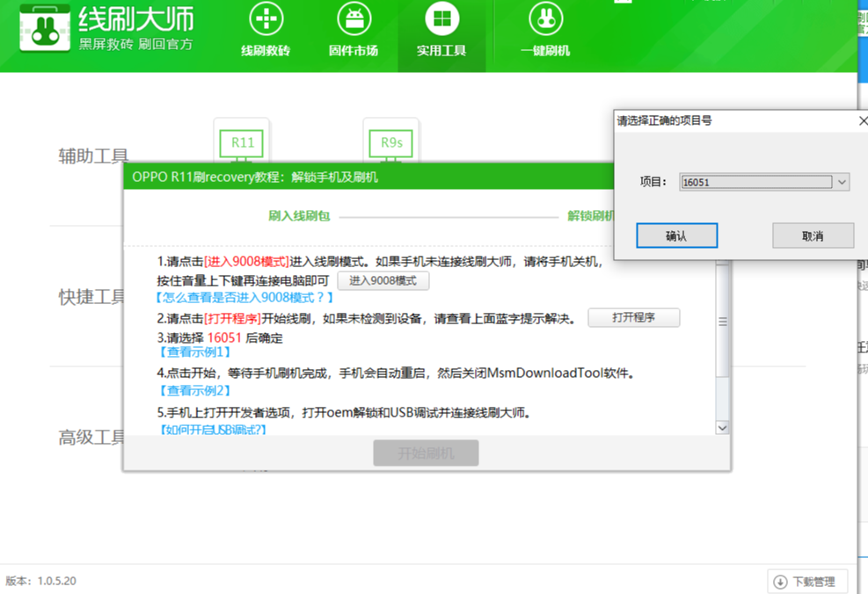Open the 查看示例1 link

(x=195, y=351)
